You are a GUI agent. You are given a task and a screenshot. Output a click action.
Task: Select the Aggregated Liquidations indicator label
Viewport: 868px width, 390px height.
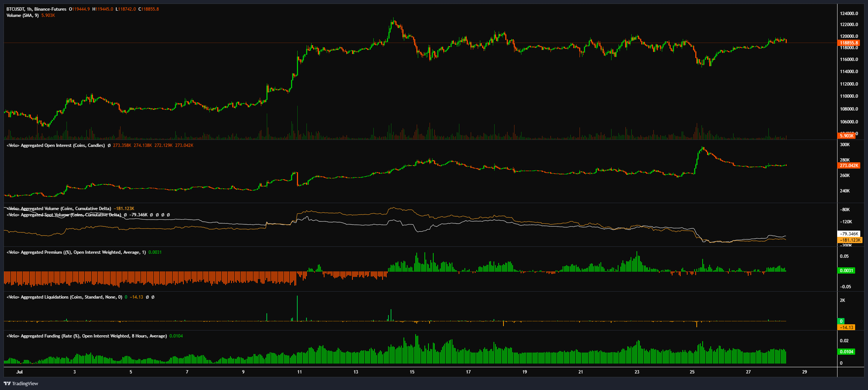pos(64,297)
